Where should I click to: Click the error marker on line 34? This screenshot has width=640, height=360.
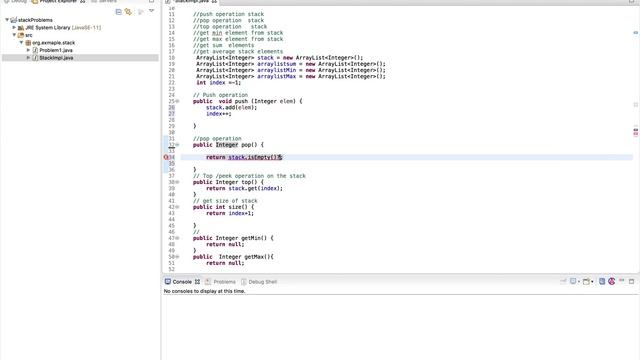click(x=166, y=157)
